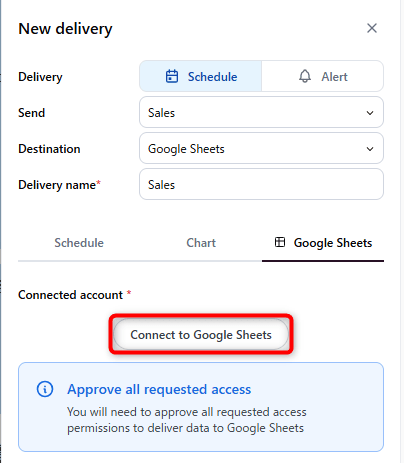The image size is (404, 463).
Task: Close the New delivery panel
Action: pos(372,28)
